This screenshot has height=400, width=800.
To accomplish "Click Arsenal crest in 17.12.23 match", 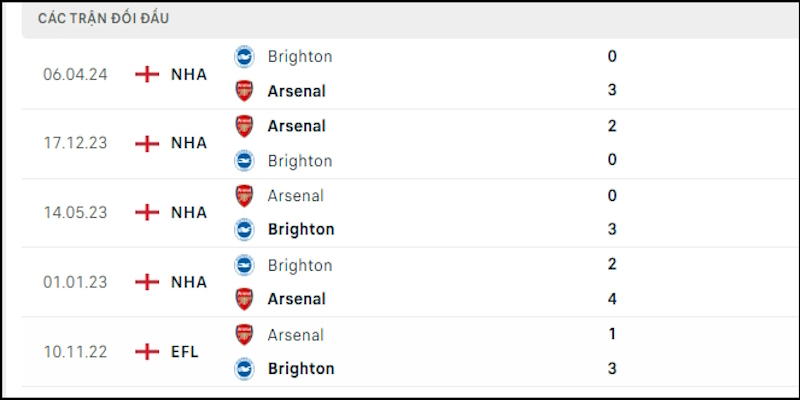I will pyautogui.click(x=244, y=126).
